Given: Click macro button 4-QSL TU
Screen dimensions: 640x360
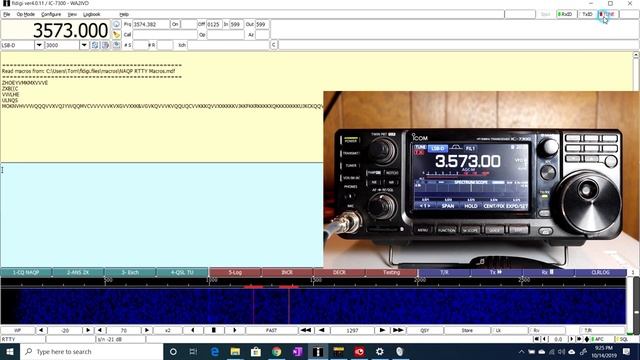Looking at the screenshot, I should click(182, 272).
